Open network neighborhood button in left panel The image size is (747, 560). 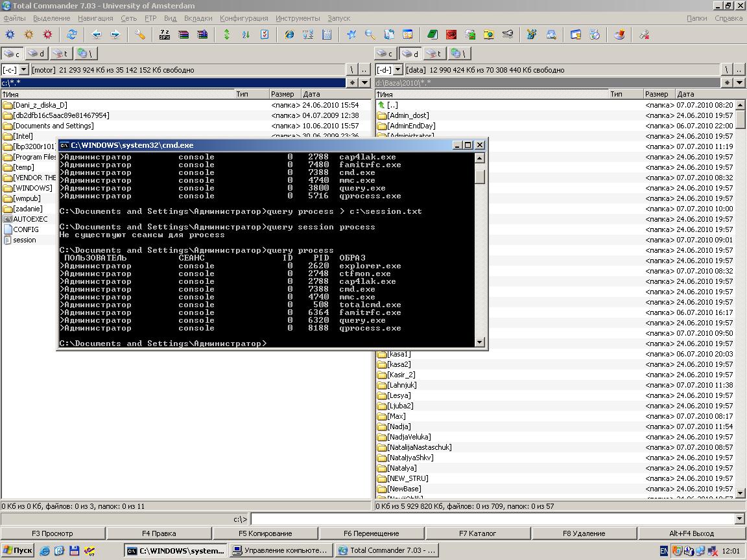click(86, 54)
